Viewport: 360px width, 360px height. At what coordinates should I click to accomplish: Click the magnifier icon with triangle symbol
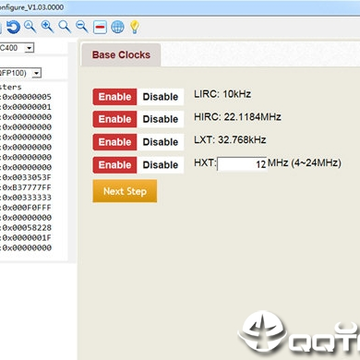point(30,27)
